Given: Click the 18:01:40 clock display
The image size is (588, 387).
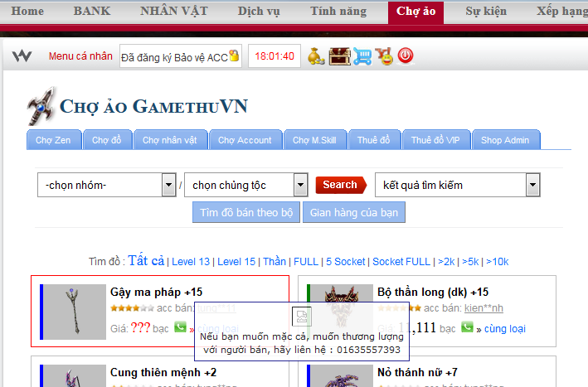Looking at the screenshot, I should tap(275, 56).
